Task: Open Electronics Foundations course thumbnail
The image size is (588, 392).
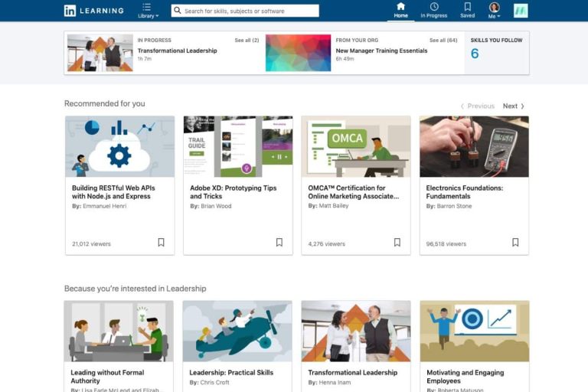Action: tap(475, 147)
